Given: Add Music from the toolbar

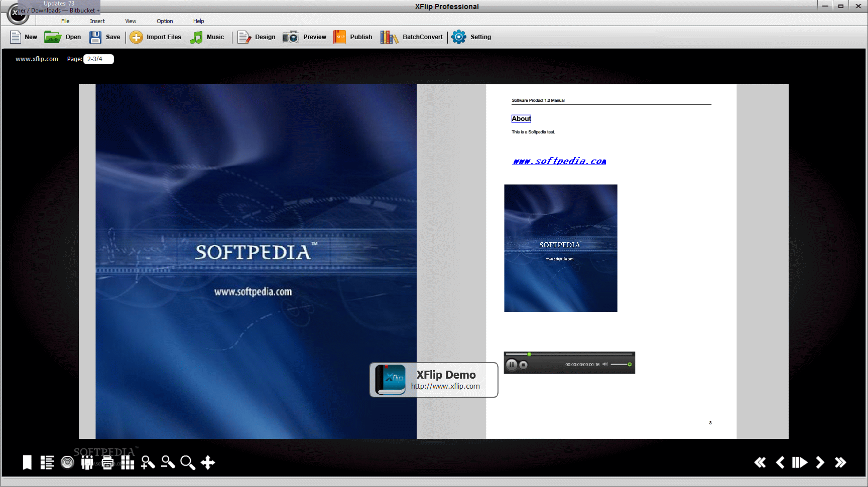Looking at the screenshot, I should pyautogui.click(x=207, y=37).
